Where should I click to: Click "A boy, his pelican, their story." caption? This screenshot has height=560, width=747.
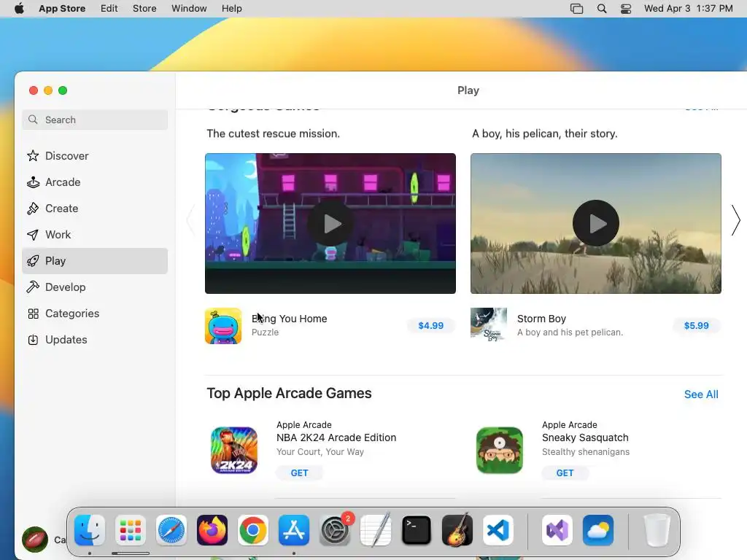[544, 134]
